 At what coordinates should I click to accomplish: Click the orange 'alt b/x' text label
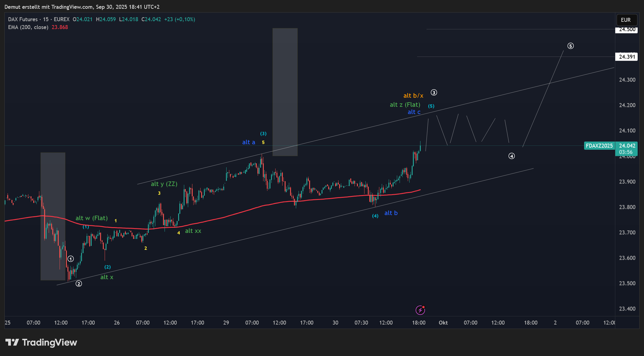coord(413,96)
